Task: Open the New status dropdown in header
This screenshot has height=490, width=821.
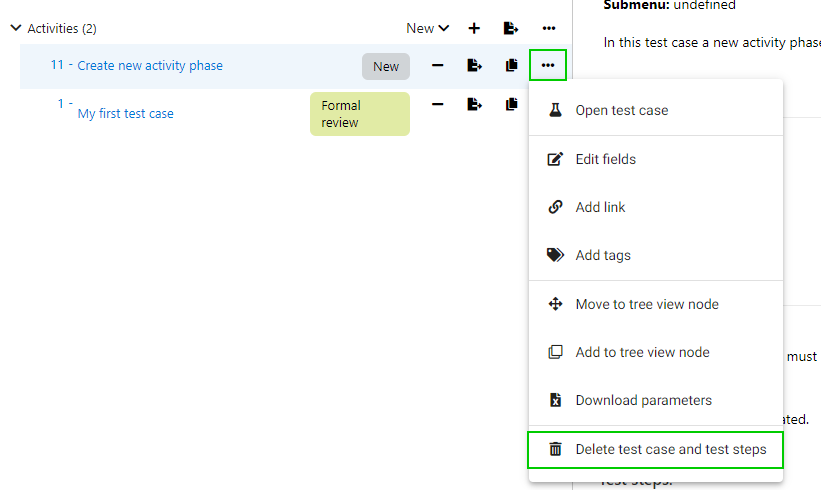Action: point(428,28)
